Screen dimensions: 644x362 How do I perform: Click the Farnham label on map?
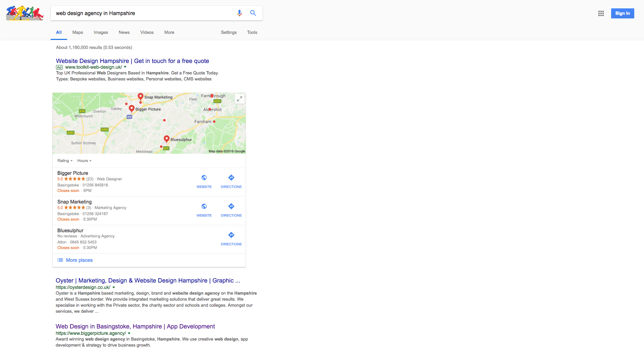point(203,122)
